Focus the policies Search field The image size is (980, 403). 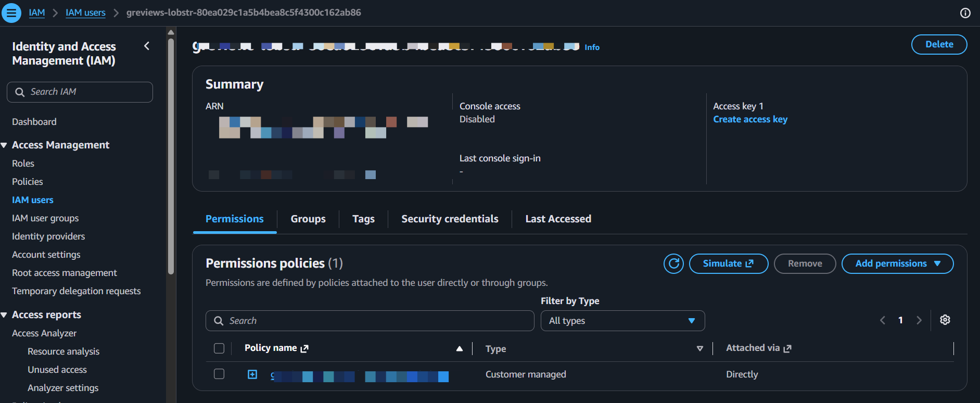coord(370,321)
